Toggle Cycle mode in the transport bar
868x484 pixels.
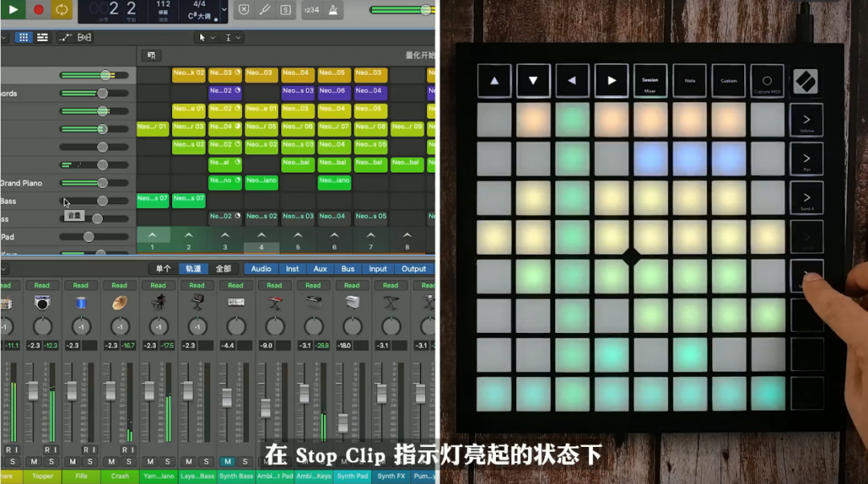coord(60,10)
